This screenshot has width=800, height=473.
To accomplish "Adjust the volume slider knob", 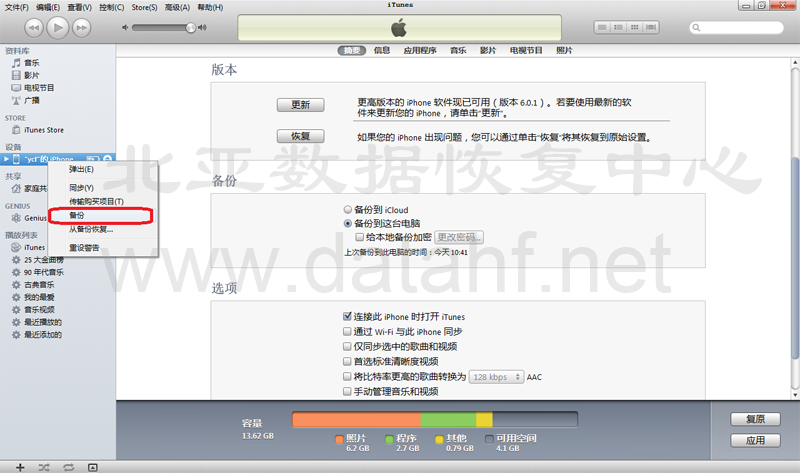I will tap(191, 28).
